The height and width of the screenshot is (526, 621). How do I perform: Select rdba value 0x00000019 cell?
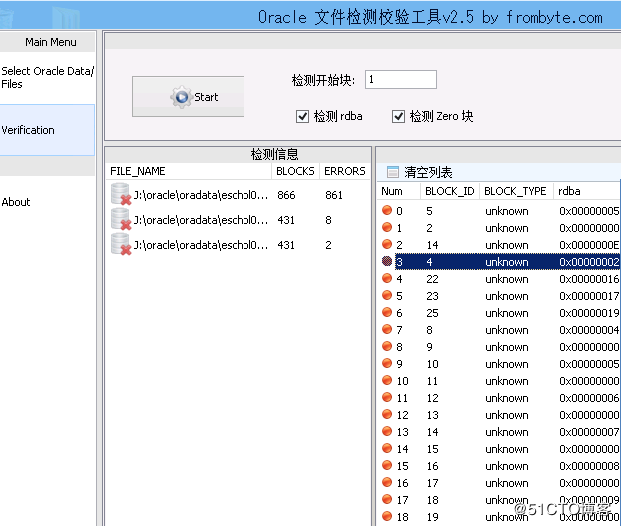coord(589,313)
